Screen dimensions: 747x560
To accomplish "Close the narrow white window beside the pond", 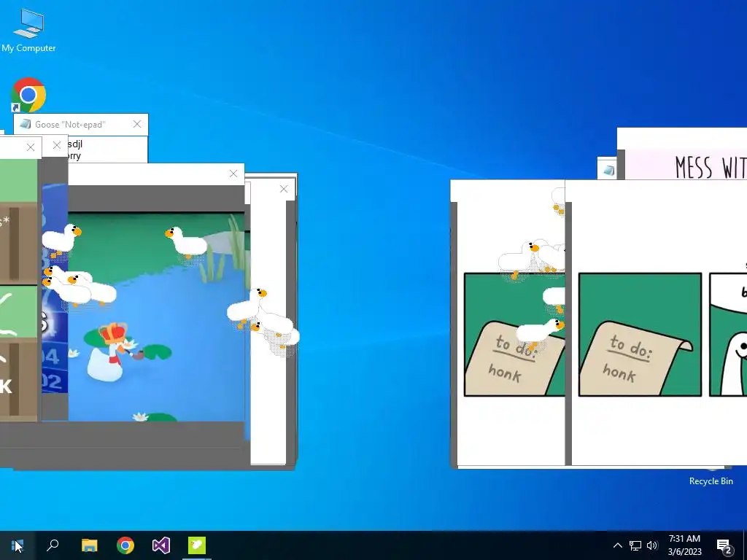I will (x=284, y=189).
